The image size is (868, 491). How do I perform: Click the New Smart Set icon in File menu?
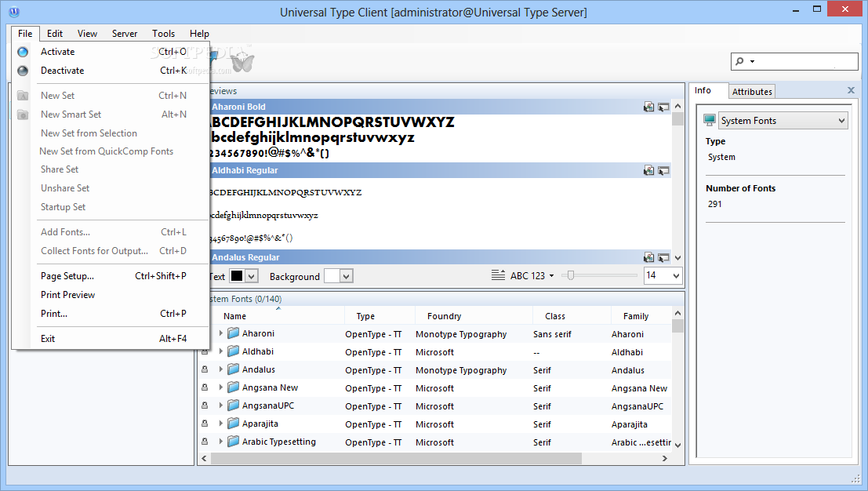(x=23, y=115)
